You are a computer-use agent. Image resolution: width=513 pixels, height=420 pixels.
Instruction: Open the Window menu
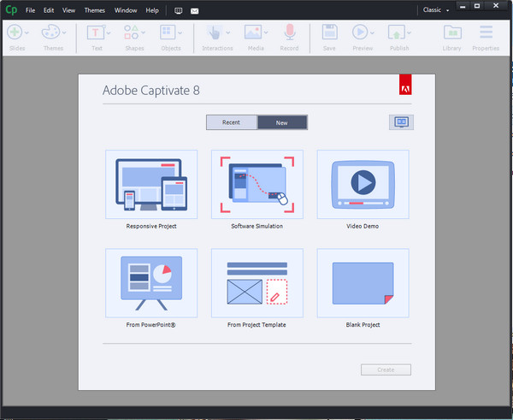(x=126, y=10)
